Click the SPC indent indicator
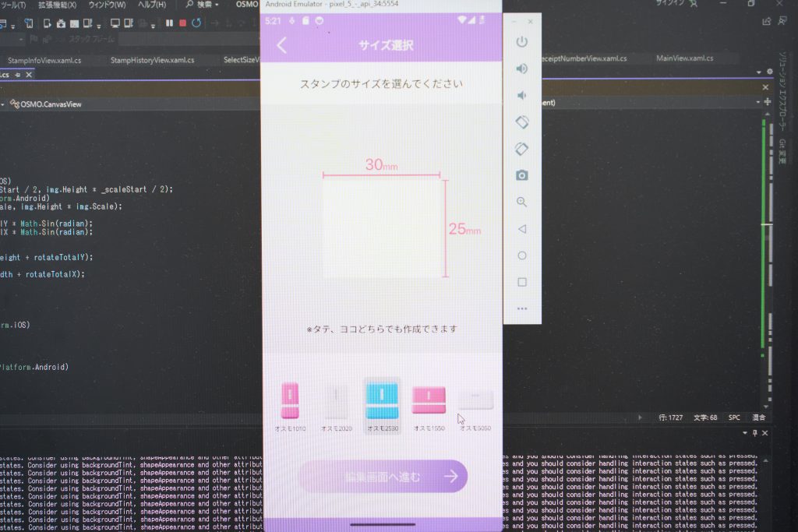 [734, 417]
